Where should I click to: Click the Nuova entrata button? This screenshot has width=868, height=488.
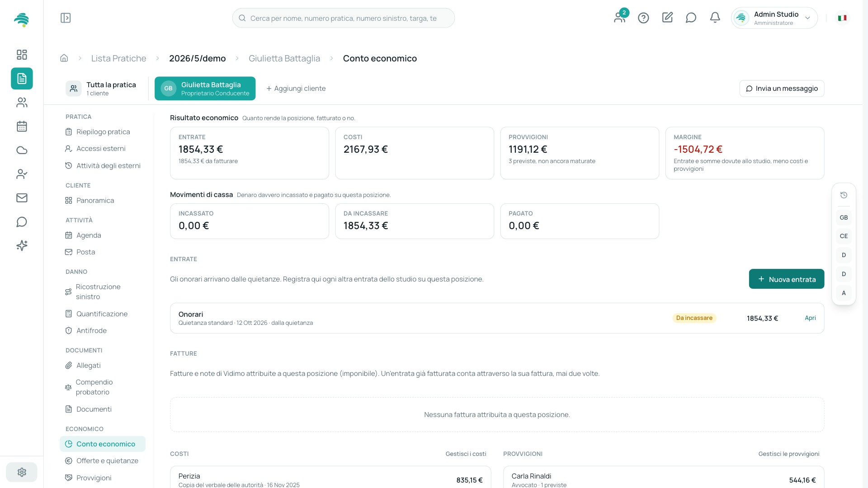coord(787,279)
